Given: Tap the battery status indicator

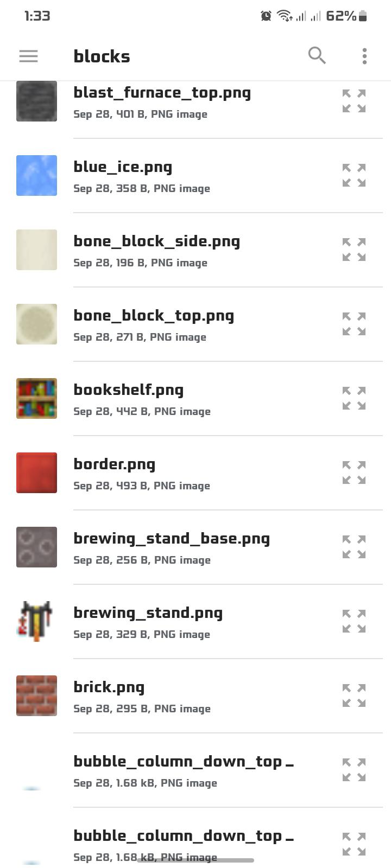Looking at the screenshot, I should [x=363, y=16].
